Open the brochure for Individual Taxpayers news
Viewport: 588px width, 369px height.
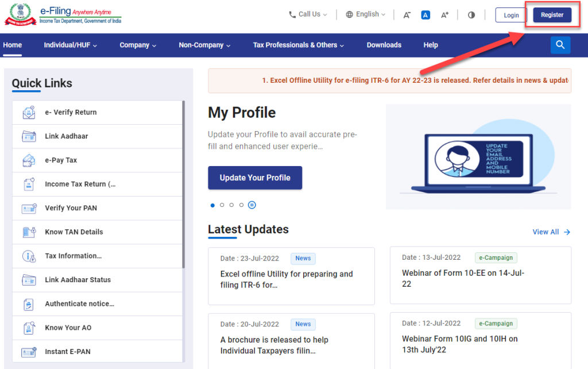(x=291, y=341)
